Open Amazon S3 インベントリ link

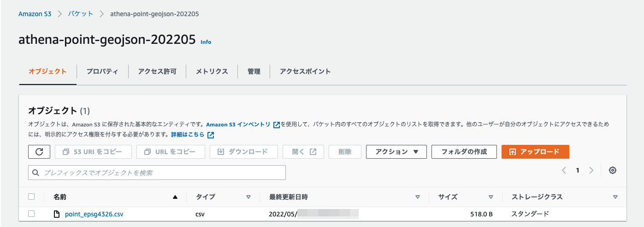[238, 125]
